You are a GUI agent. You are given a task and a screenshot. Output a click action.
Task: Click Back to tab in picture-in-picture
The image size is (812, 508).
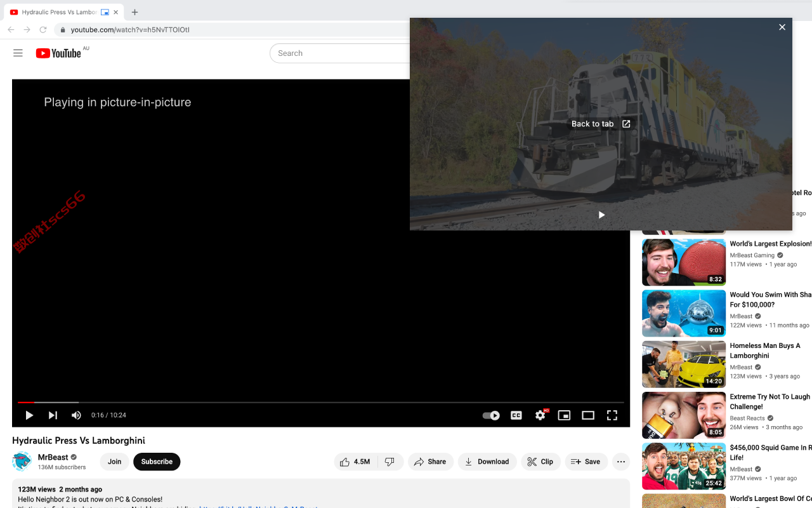(x=601, y=124)
